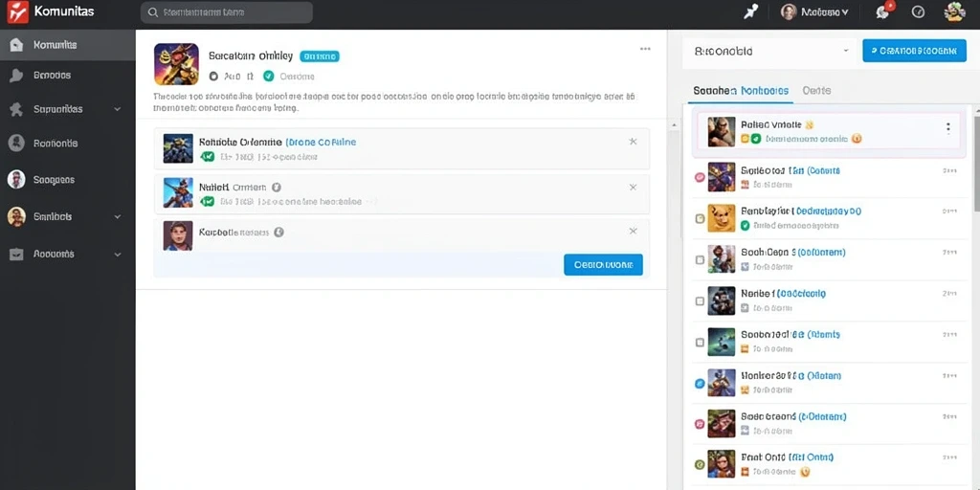The height and width of the screenshot is (490, 980).
Task: Open the blue link in the 'Nenbe f' row
Action: tap(803, 293)
